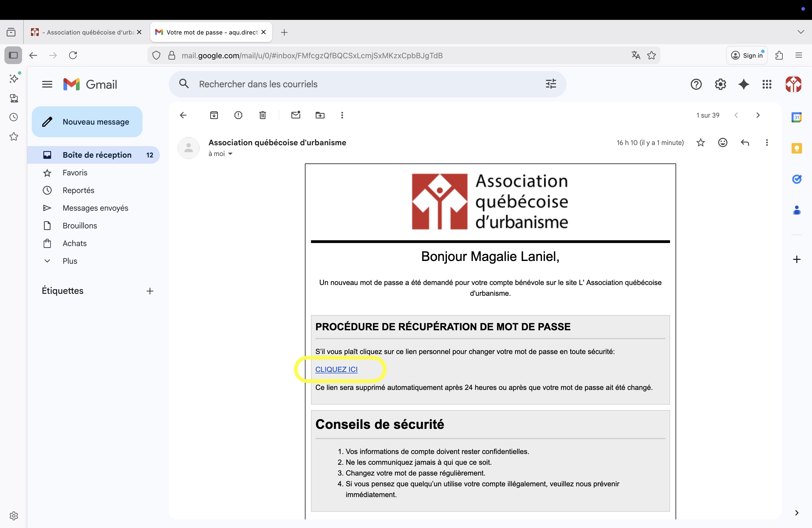Archive this email with the archive icon
The height and width of the screenshot is (528, 812).
click(214, 115)
